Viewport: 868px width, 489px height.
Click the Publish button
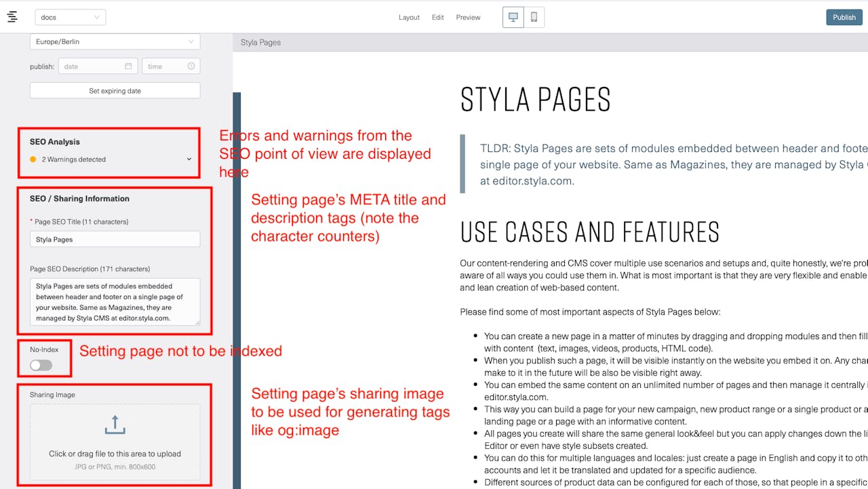[844, 17]
